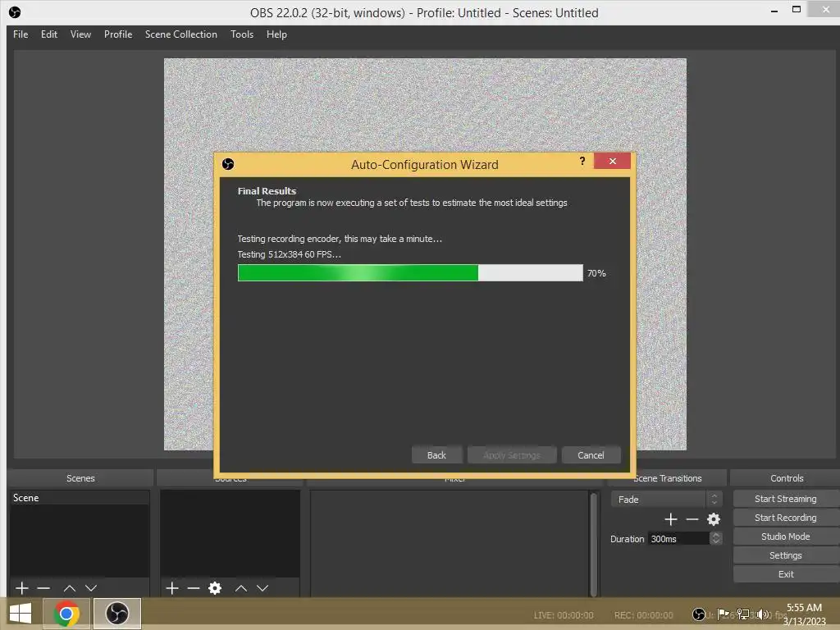Viewport: 840px width, 630px height.
Task: Click OBS logo in main title bar
Action: point(15,11)
